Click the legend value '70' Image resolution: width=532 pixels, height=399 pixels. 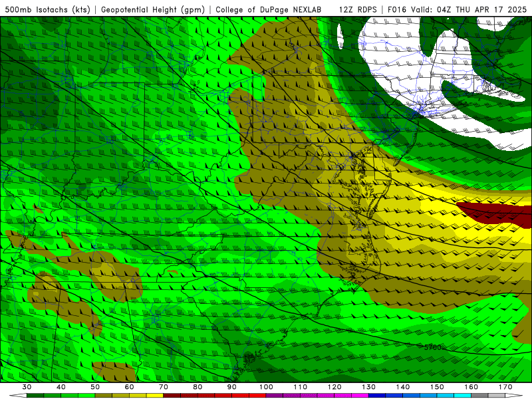pos(164,387)
